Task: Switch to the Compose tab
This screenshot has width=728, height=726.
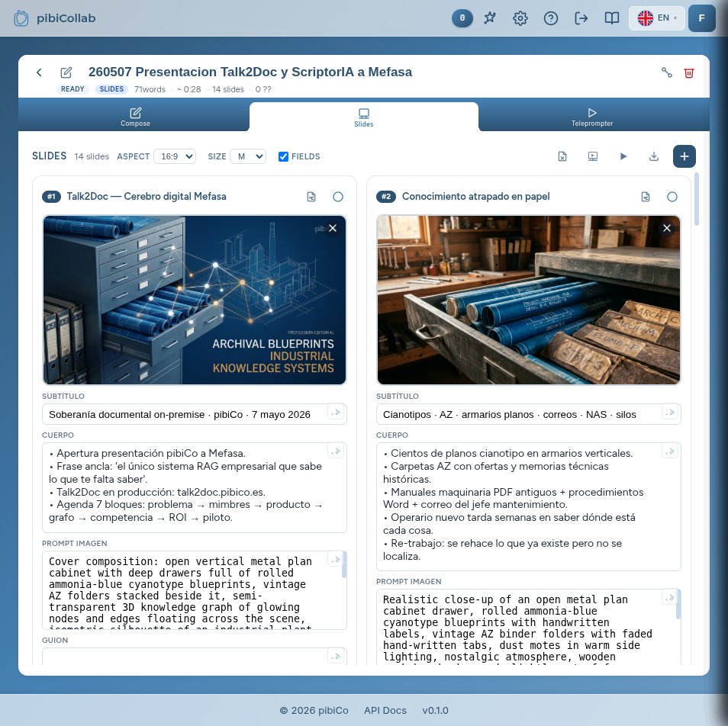Action: pos(135,117)
